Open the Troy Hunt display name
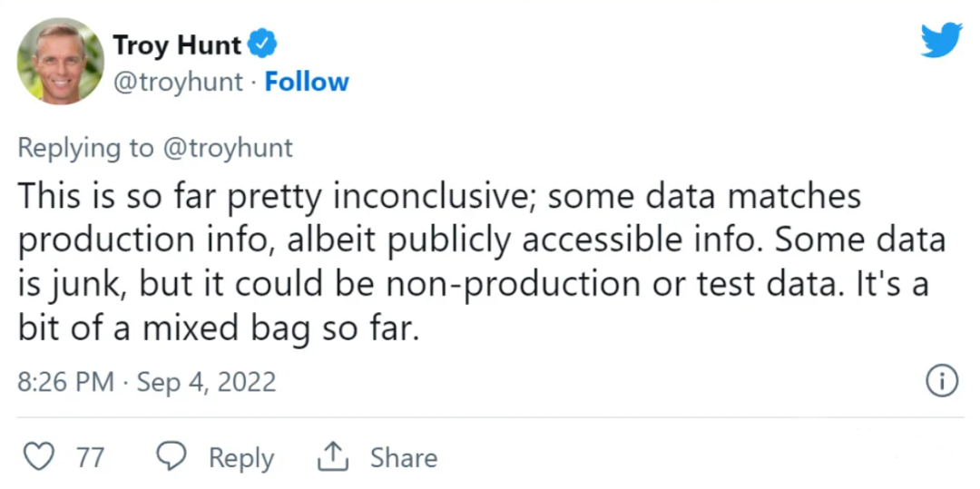The height and width of the screenshot is (489, 980). (x=177, y=45)
